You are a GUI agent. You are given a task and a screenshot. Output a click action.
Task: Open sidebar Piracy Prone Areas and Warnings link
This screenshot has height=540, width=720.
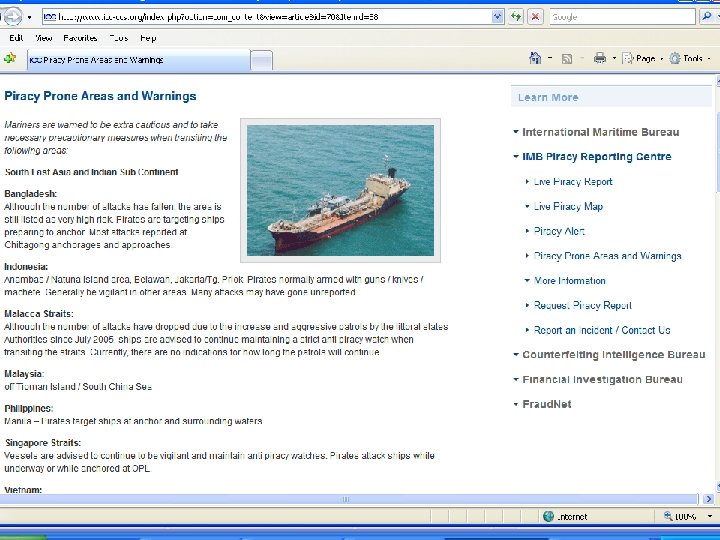[607, 256]
